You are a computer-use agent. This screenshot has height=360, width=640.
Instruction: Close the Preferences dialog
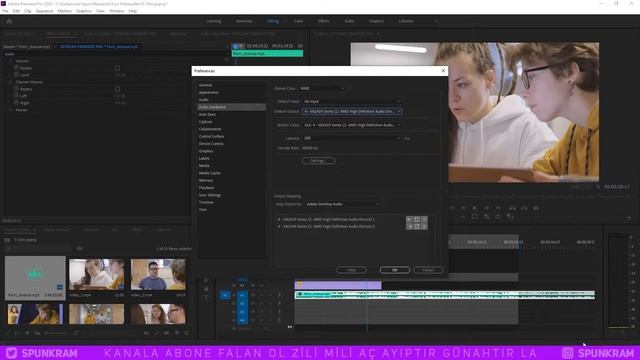click(x=443, y=71)
